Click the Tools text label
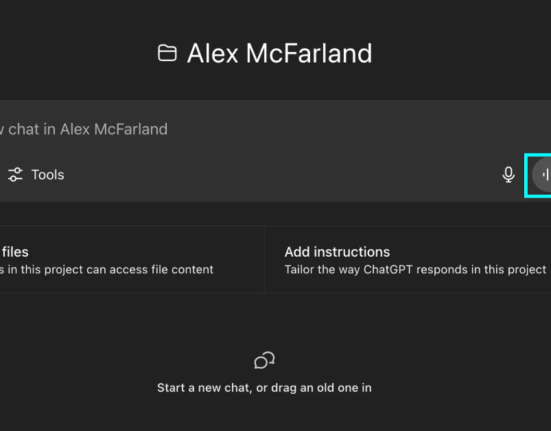551x431 pixels. pos(48,175)
